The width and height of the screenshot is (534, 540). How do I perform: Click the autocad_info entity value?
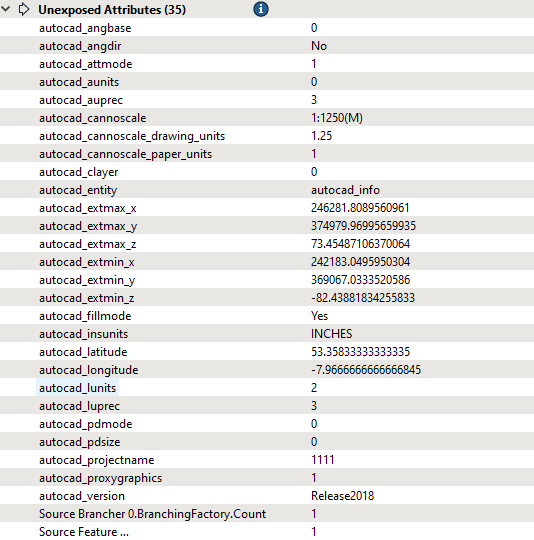[345, 190]
